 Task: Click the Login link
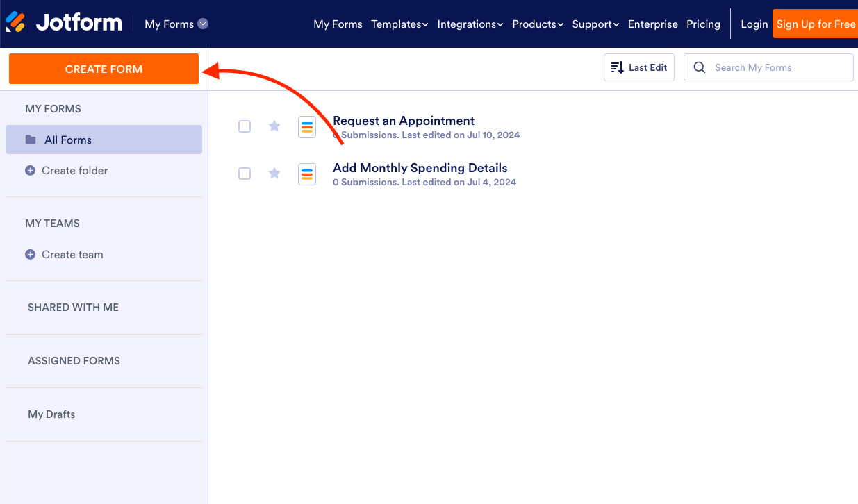pos(754,24)
